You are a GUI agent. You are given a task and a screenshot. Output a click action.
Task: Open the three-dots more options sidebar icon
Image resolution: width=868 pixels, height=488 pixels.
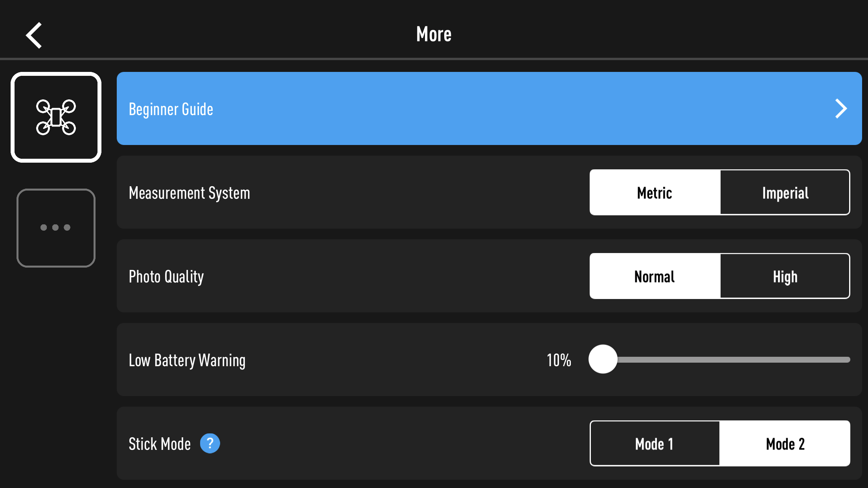(x=56, y=228)
